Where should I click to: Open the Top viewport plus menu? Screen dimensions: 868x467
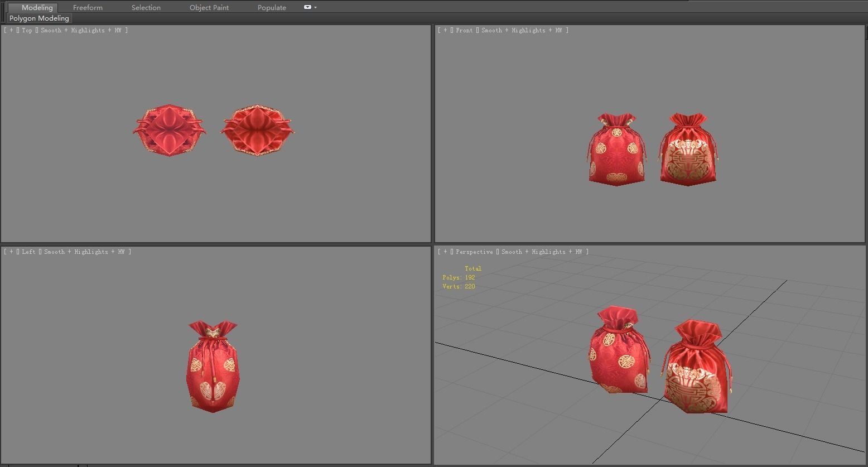(x=11, y=30)
